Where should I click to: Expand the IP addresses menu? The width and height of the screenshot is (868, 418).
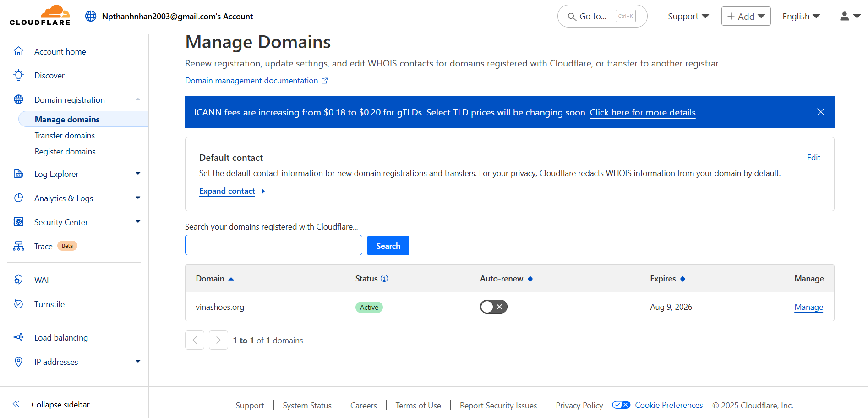(137, 362)
